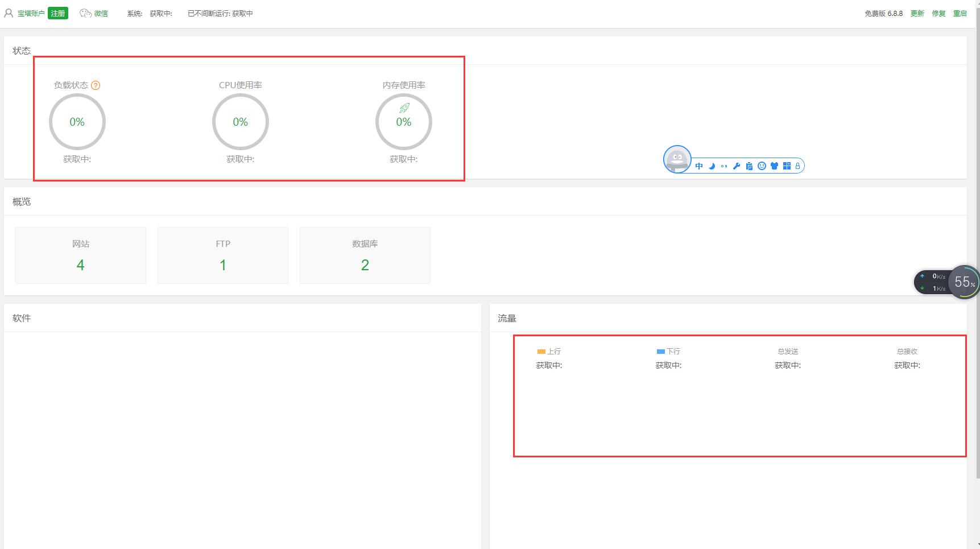Click 获取中 under CPU使用率 gauge
The height and width of the screenshot is (549, 980).
241,159
